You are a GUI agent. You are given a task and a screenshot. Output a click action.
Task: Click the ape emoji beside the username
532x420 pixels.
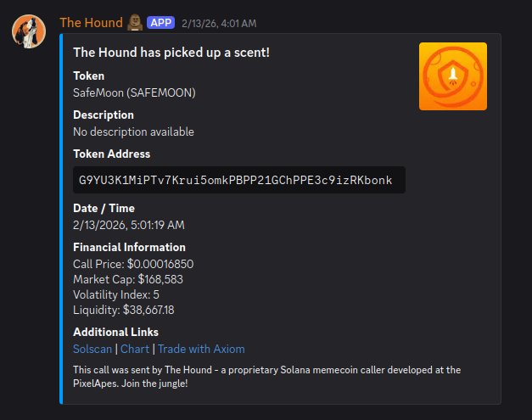(136, 23)
